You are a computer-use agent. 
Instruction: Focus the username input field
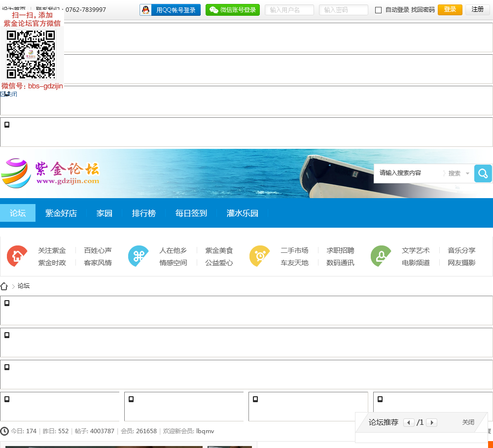[289, 10]
